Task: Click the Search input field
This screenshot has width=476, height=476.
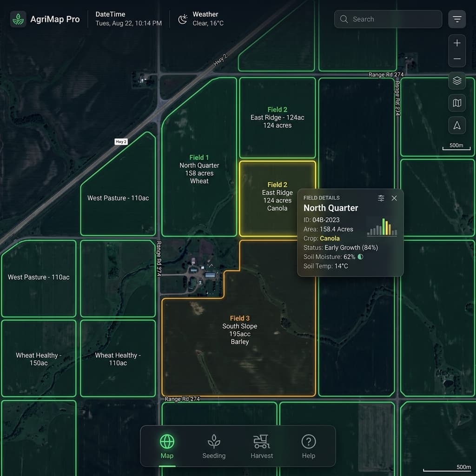Action: 388,19
